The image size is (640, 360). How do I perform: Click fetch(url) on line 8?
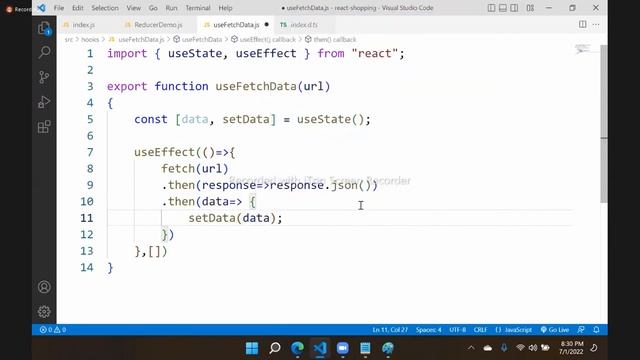195,169
